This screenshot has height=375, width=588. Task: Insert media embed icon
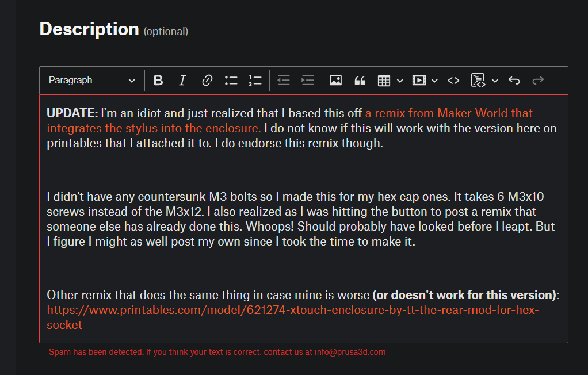tap(419, 81)
